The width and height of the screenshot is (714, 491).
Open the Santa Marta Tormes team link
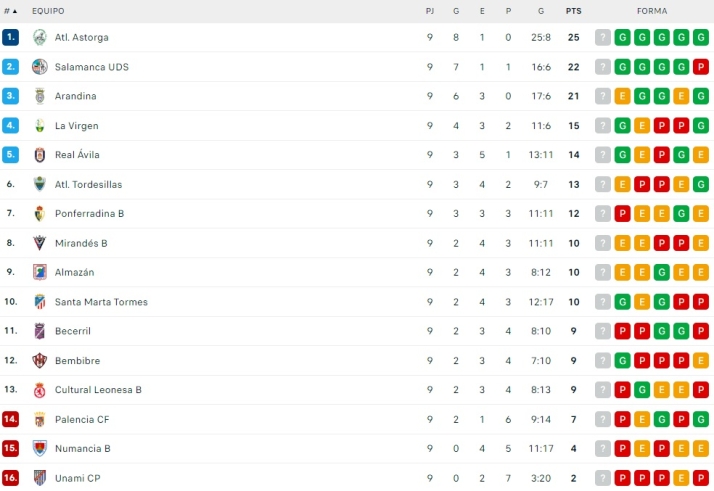coord(101,302)
